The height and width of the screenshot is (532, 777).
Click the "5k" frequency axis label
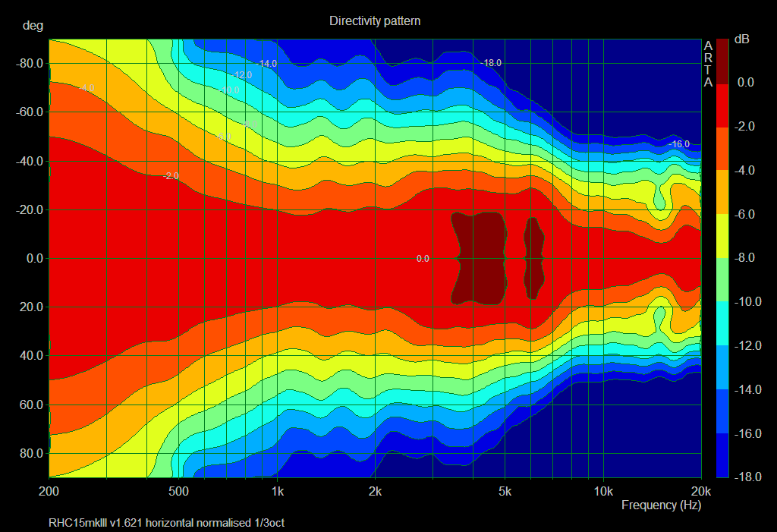pyautogui.click(x=505, y=491)
